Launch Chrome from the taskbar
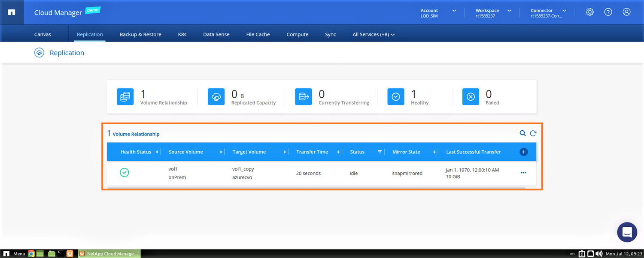Viewport: 644px width, 258px height. [31, 254]
